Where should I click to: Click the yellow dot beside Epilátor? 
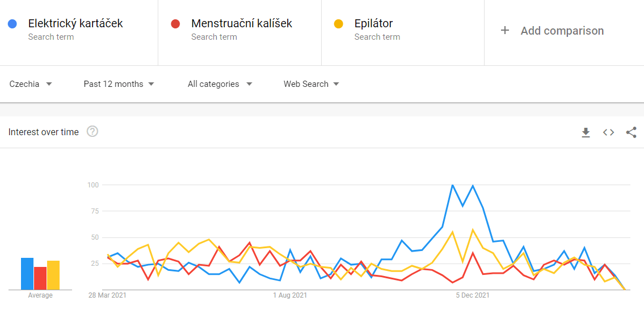[339, 24]
